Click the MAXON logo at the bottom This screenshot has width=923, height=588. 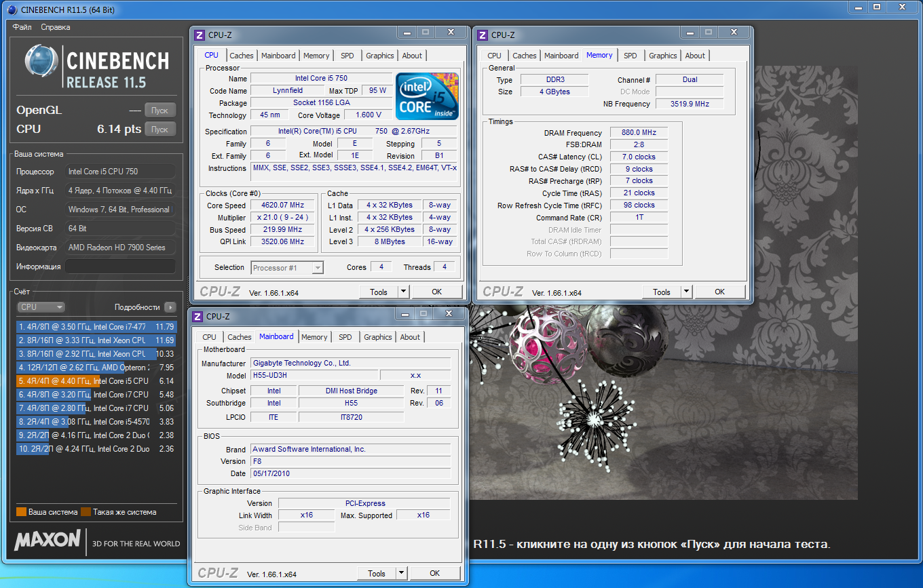coord(47,540)
